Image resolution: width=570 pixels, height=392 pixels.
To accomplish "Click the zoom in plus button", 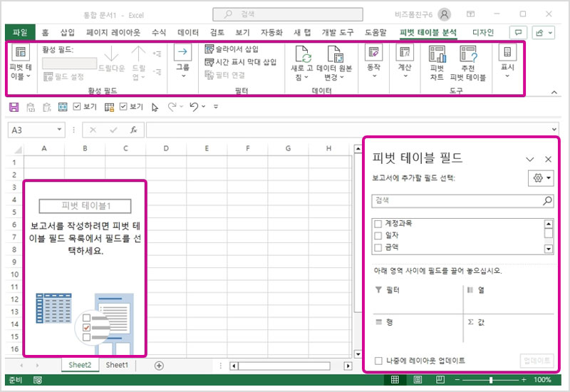I will click(524, 380).
